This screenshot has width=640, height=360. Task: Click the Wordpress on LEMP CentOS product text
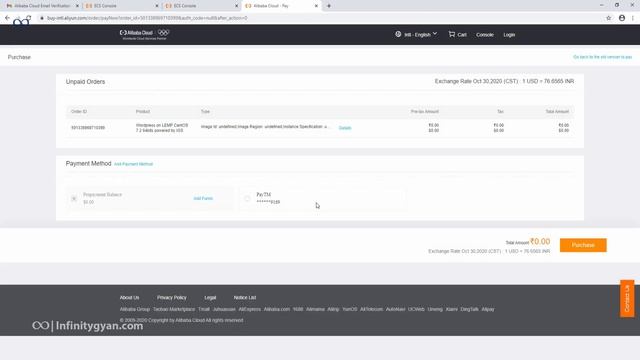162,128
